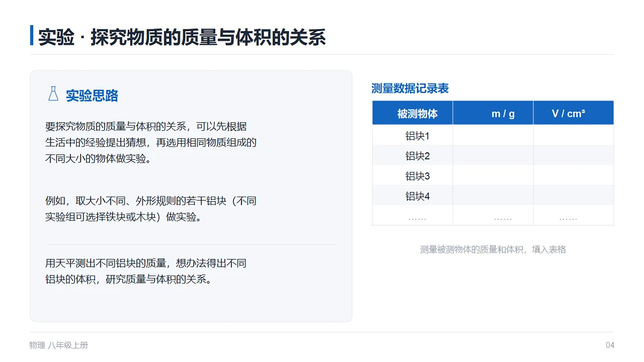The height and width of the screenshot is (362, 644).
Task: Click the empty m / g cell for 铝块3
Action: pos(493,175)
